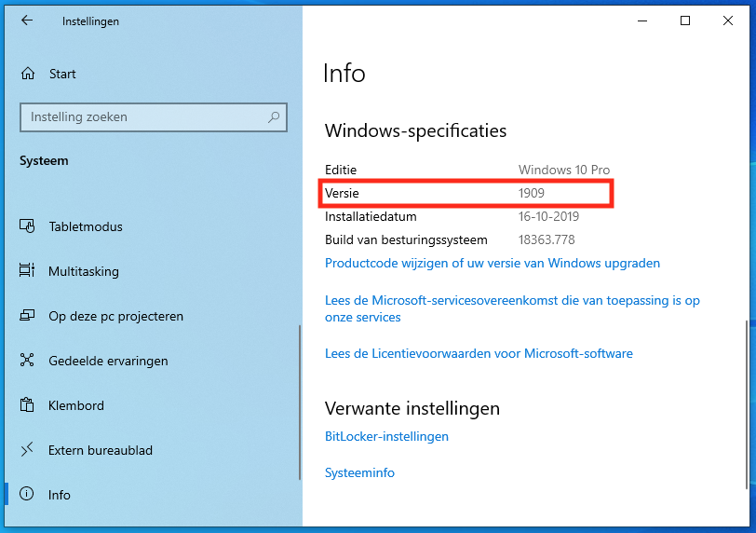Read the Microsoft-servicesovereenkomst link
The image size is (756, 533).
511,301
